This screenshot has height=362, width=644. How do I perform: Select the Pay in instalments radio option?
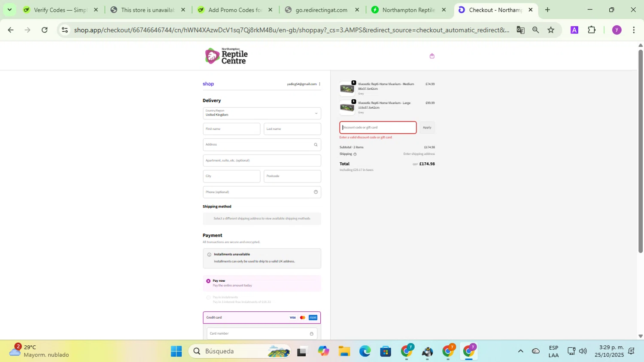pyautogui.click(x=208, y=297)
